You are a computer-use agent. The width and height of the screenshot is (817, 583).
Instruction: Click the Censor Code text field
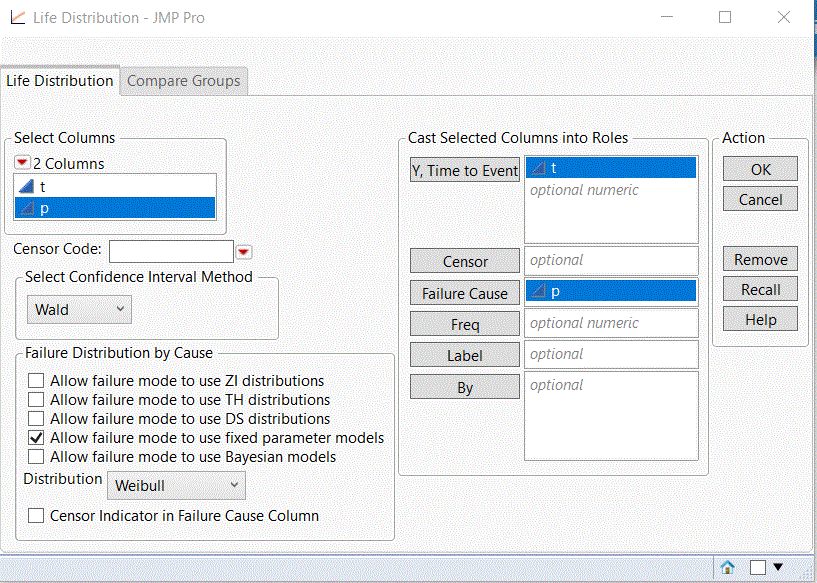tap(171, 251)
